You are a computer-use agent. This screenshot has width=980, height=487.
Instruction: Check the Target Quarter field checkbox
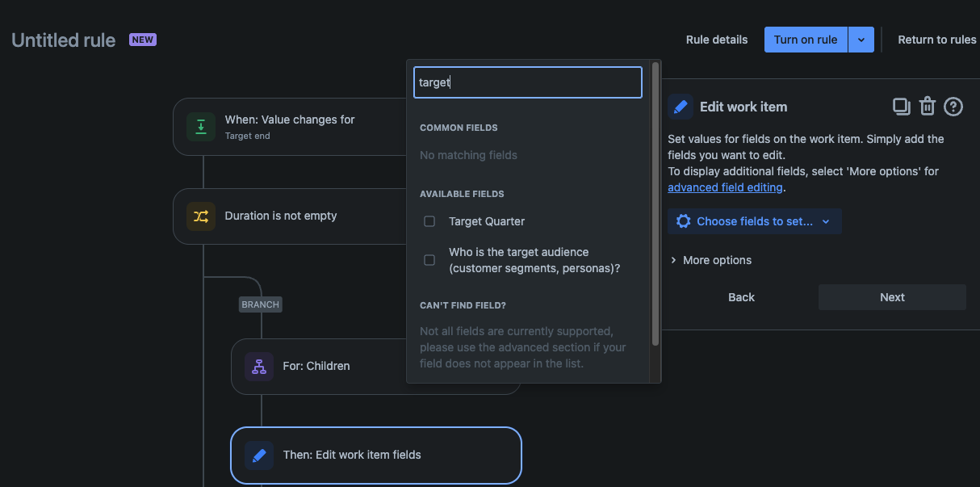click(x=429, y=221)
